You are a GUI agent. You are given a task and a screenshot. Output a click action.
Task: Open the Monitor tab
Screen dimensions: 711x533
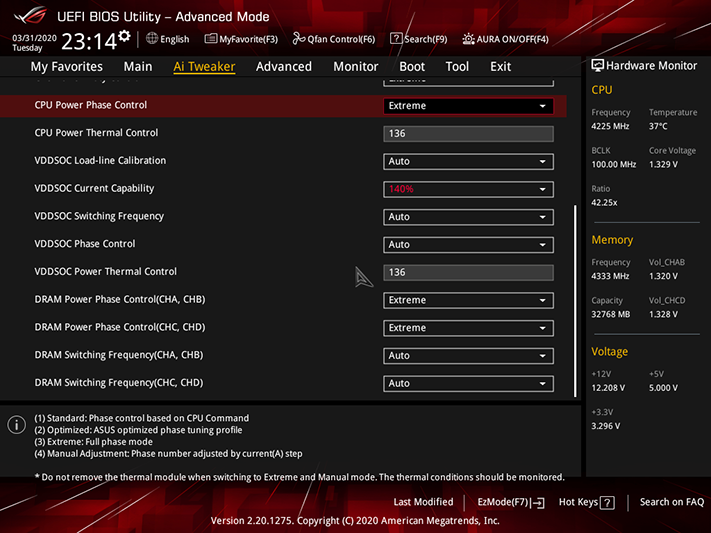point(356,67)
